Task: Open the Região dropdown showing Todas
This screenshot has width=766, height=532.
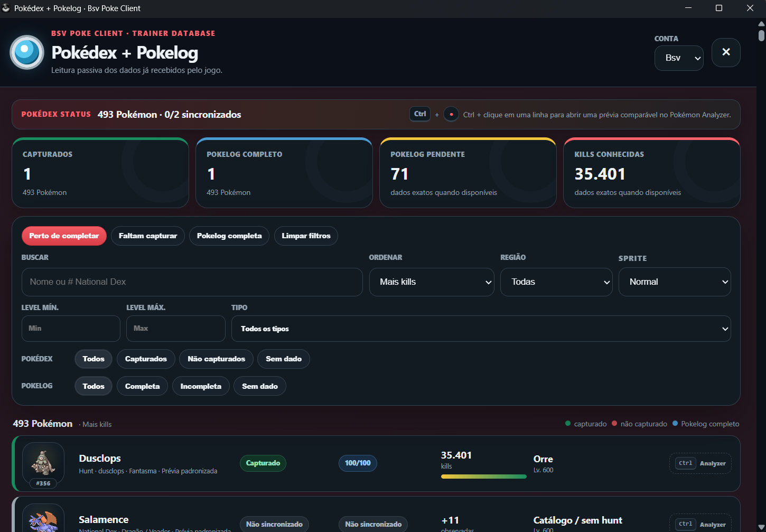Action: 556,282
